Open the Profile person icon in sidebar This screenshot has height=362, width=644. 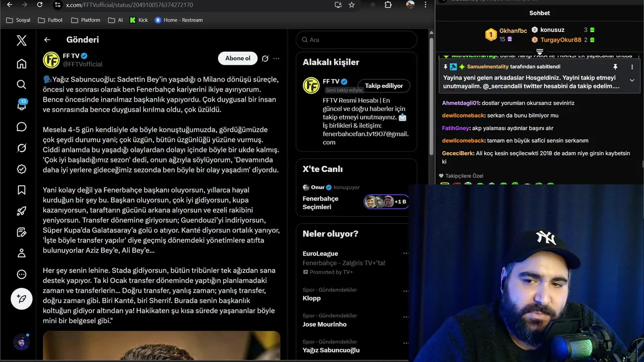tap(21, 253)
